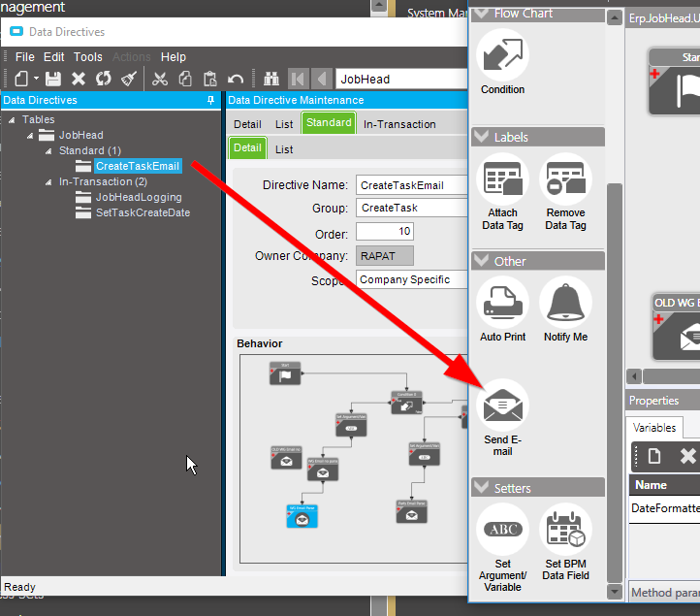This screenshot has width=700, height=616.
Task: Switch to the top-level List tab
Action: 284,124
